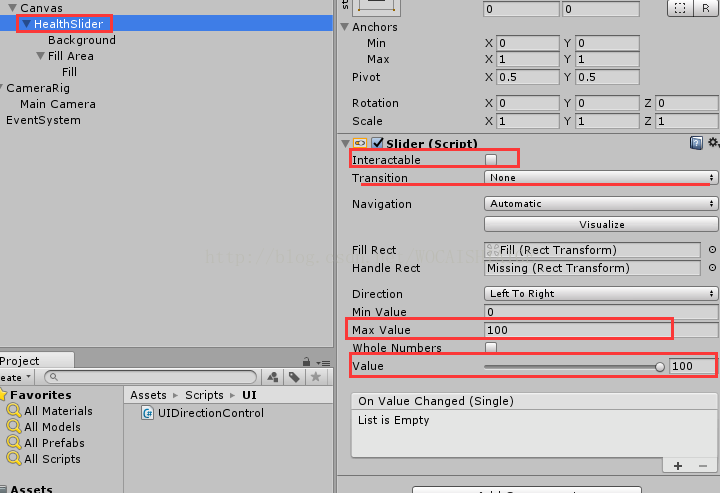Click the Visualize navigation button
720x493 pixels.
601,224
